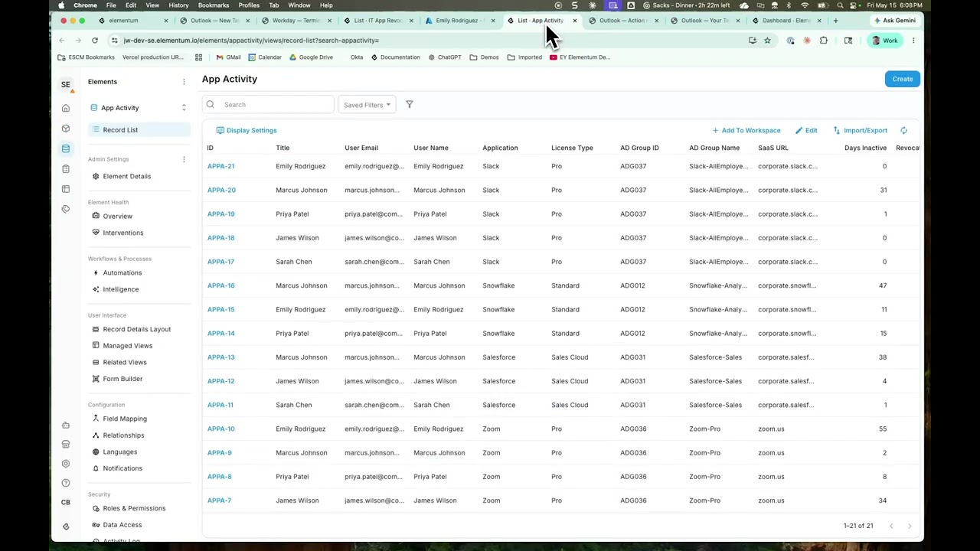Screen dimensions: 980x551
Task: Open the settings gear icon in left rail
Action: point(66,464)
